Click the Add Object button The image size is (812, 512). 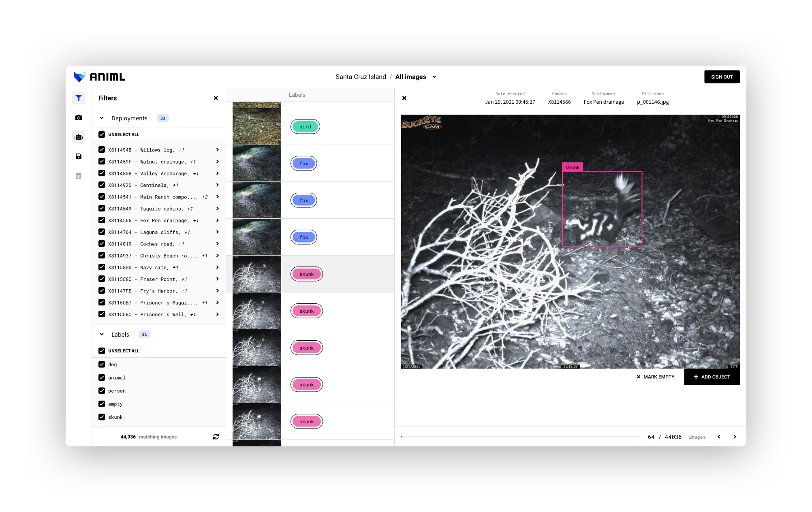pos(712,377)
